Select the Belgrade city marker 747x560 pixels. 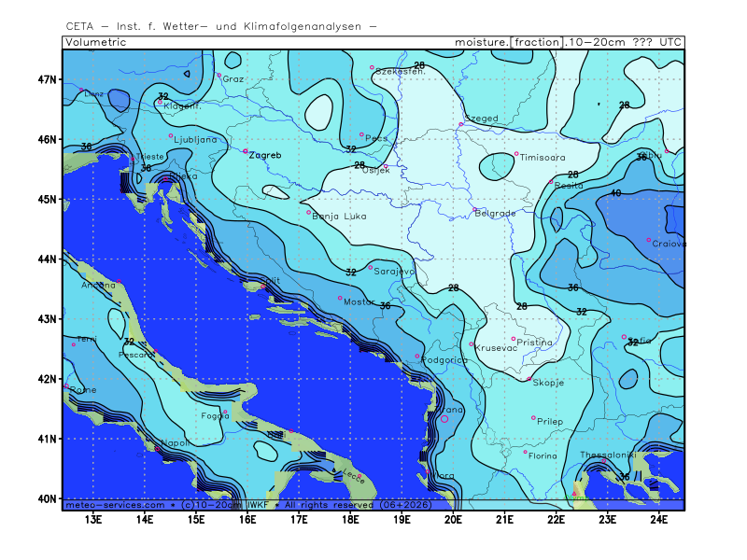(x=474, y=210)
